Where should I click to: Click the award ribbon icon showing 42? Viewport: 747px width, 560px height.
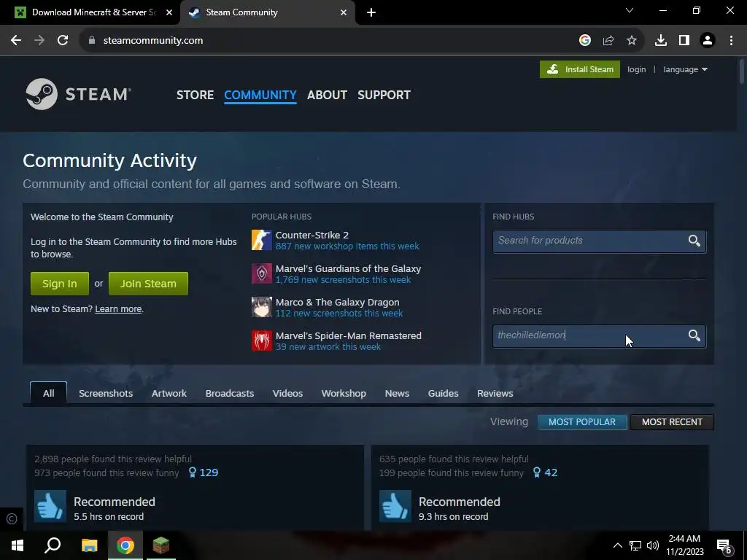click(x=537, y=472)
